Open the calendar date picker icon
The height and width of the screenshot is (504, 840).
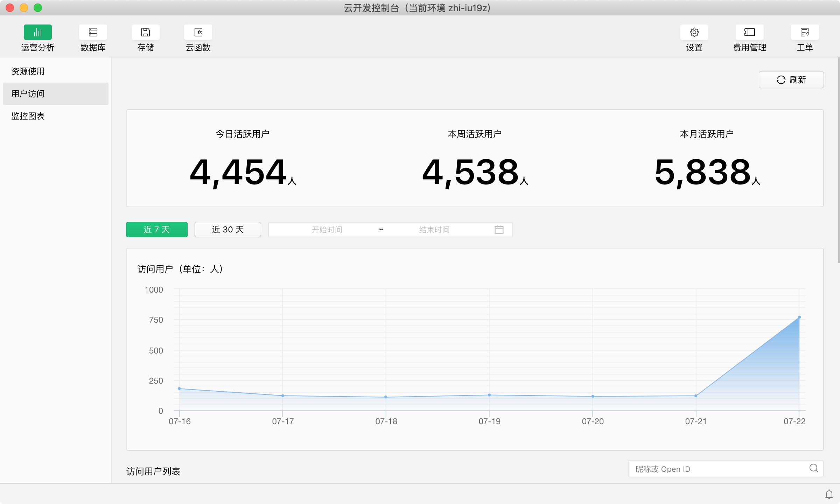(499, 230)
